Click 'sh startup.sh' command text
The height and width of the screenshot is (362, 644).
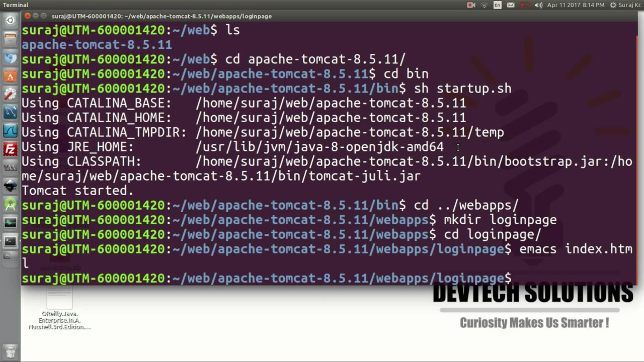(462, 88)
